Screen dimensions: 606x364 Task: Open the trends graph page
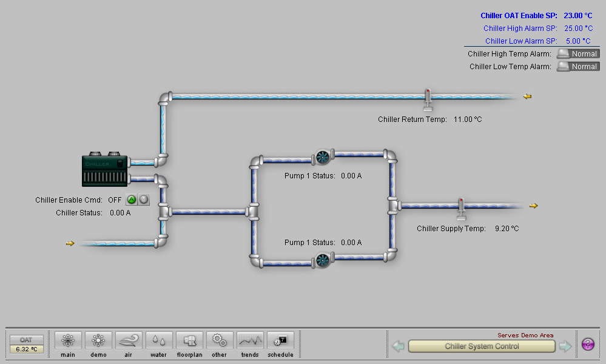pos(250,340)
